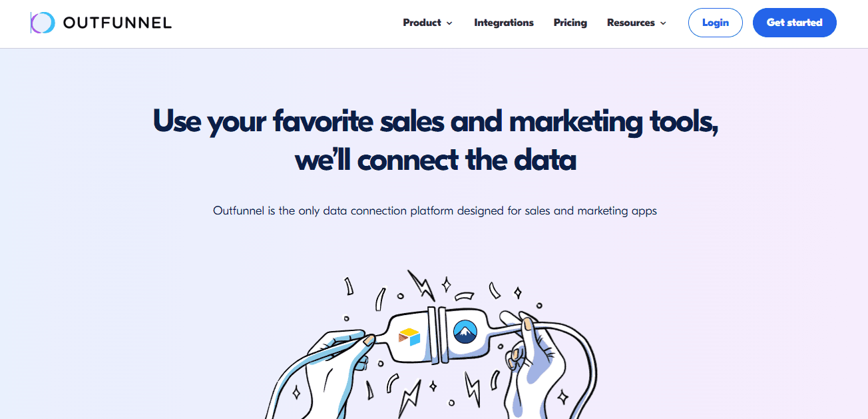This screenshot has height=419, width=868.
Task: Click the subtitle describing the data connection platform
Action: 434,210
